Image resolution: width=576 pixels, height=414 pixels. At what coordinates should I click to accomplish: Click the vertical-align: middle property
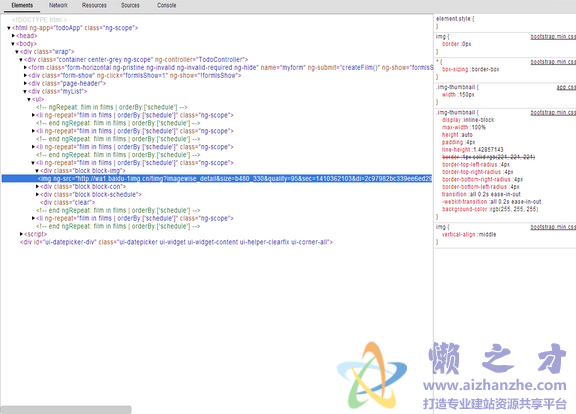469,234
